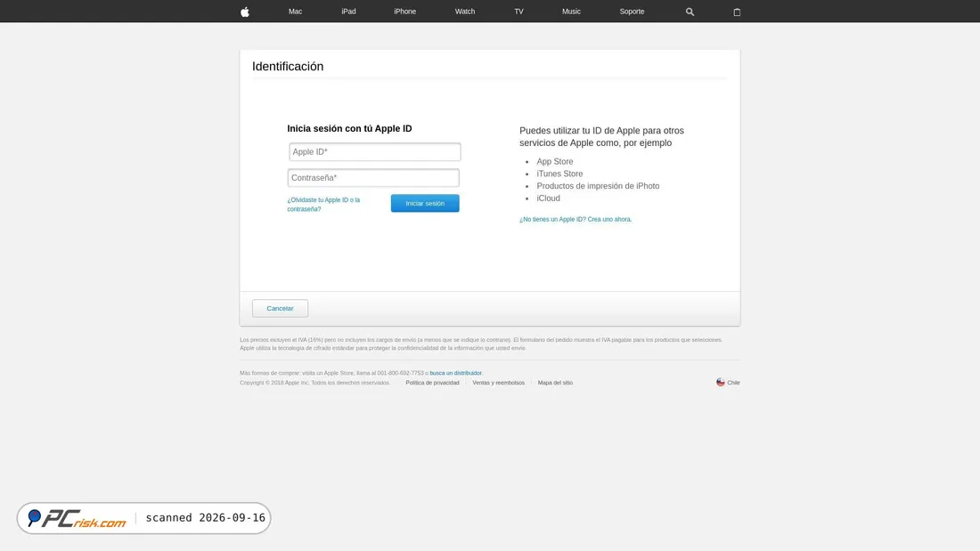Click the Cancelar button
The width and height of the screenshot is (980, 551).
280,308
